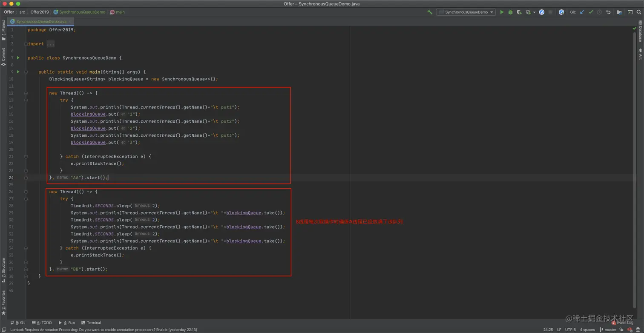Update project via Git blue arrow
Image resolution: width=644 pixels, height=333 pixels.
tap(582, 12)
